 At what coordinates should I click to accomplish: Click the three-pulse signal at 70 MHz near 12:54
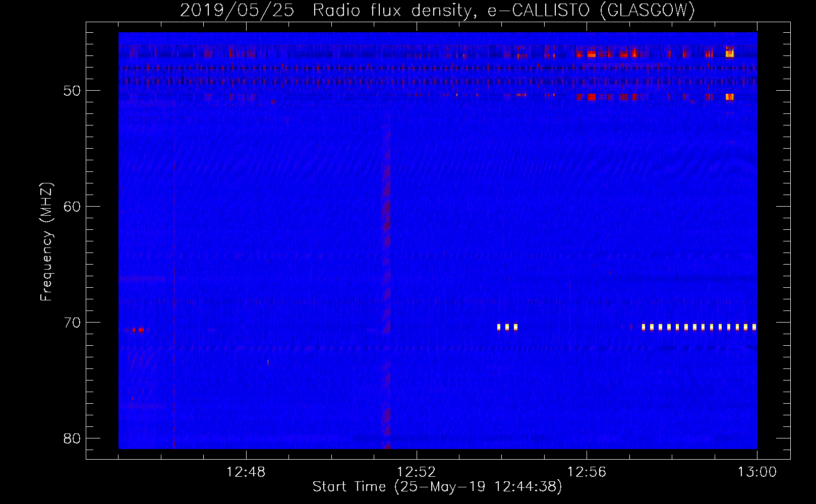point(507,327)
